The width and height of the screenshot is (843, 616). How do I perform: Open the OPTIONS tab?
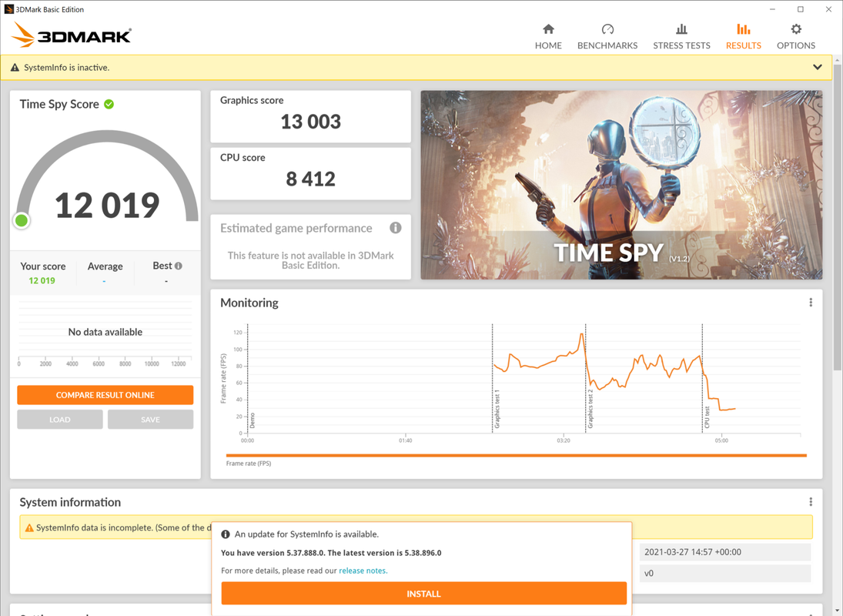point(796,36)
